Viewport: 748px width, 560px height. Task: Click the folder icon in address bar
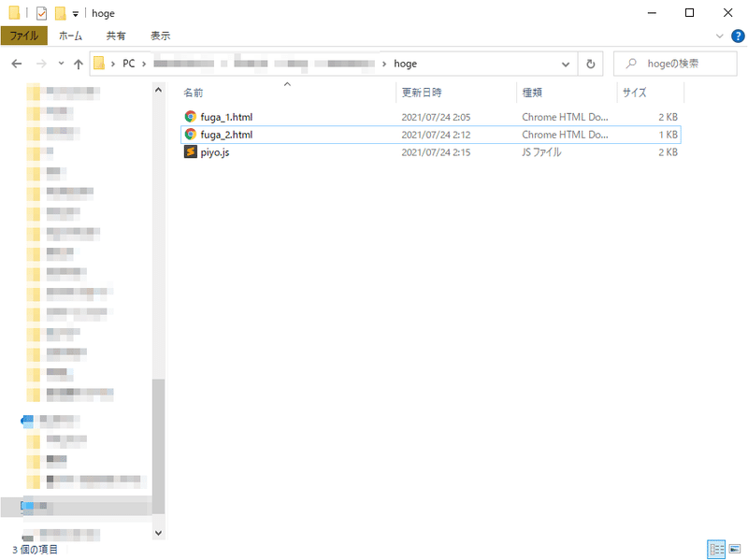click(x=99, y=63)
